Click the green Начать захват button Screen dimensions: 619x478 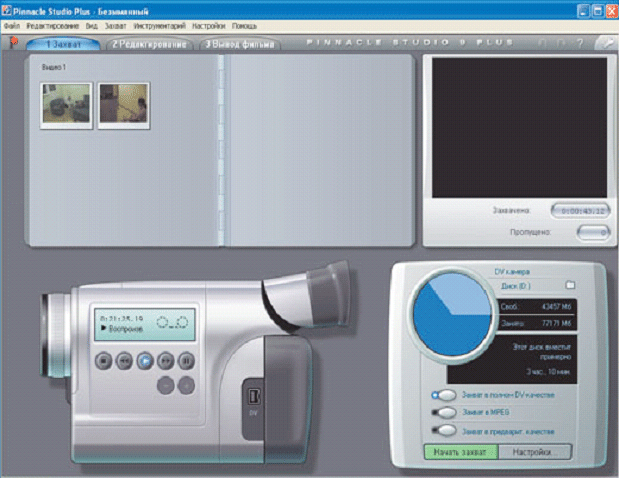[x=460, y=452]
